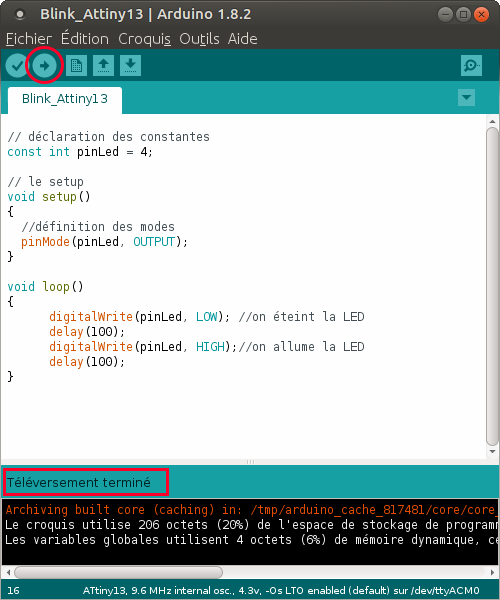Click the 'Téléversement terminé' status message
This screenshot has width=500, height=600.
(79, 483)
